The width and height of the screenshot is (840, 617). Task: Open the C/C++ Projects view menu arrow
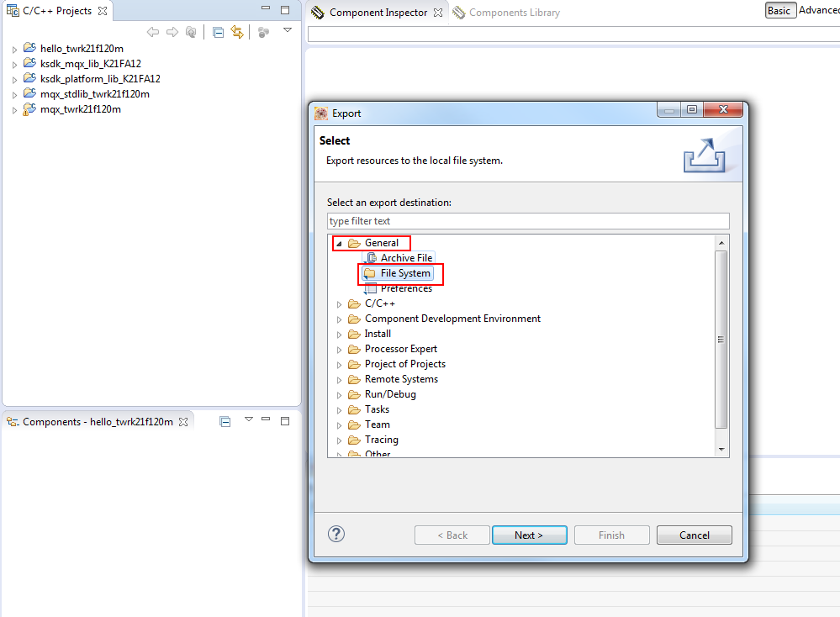(x=288, y=30)
